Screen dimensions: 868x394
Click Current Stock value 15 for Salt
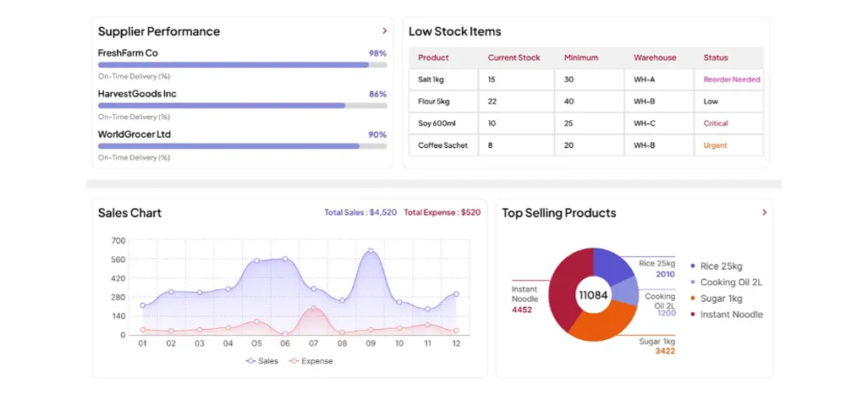click(x=492, y=79)
